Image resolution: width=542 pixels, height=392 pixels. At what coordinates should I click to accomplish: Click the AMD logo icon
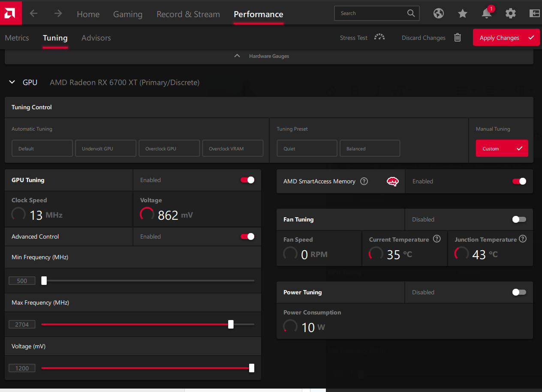pyautogui.click(x=11, y=13)
